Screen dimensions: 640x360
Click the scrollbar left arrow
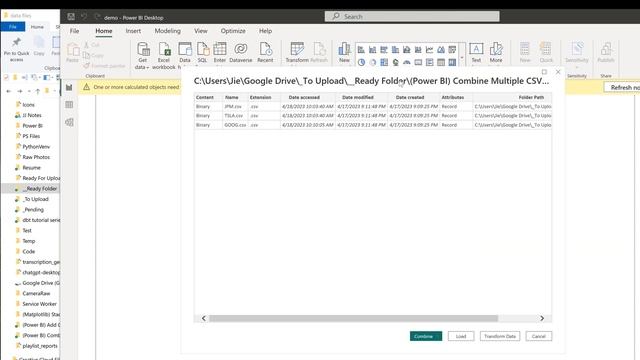204,318
